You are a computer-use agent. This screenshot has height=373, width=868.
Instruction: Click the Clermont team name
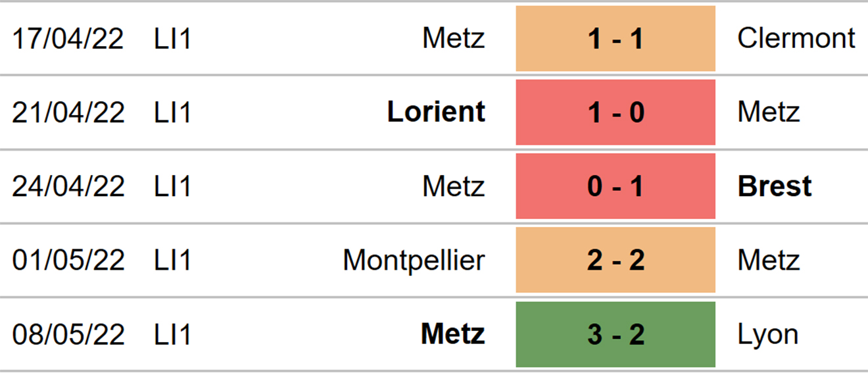[x=796, y=38]
